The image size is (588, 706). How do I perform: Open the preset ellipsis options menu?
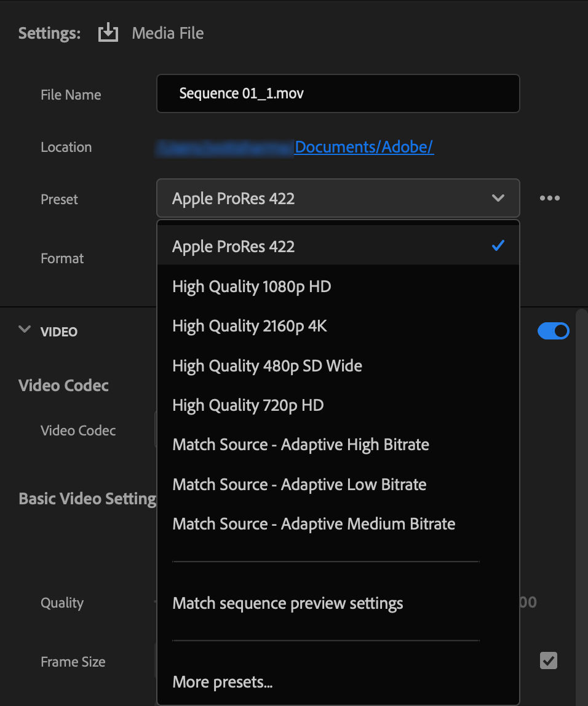point(550,198)
